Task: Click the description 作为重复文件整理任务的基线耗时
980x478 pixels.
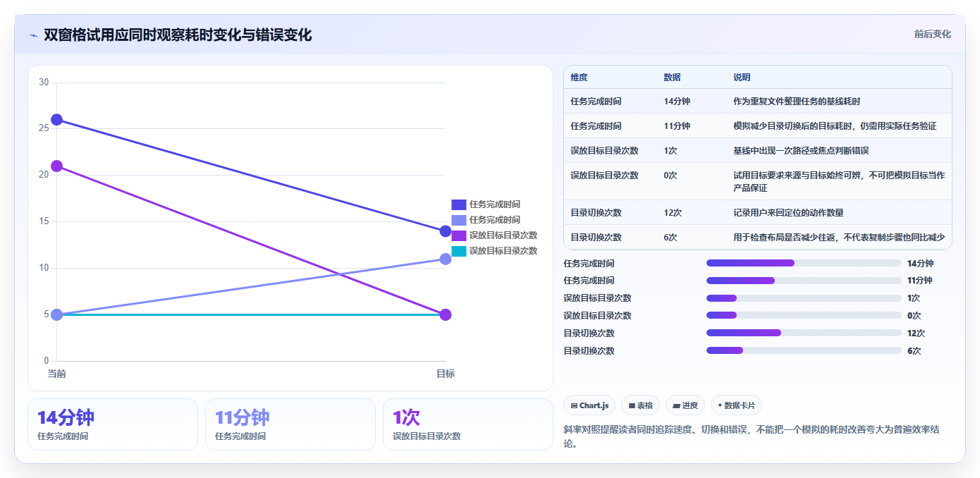Action: click(x=797, y=102)
